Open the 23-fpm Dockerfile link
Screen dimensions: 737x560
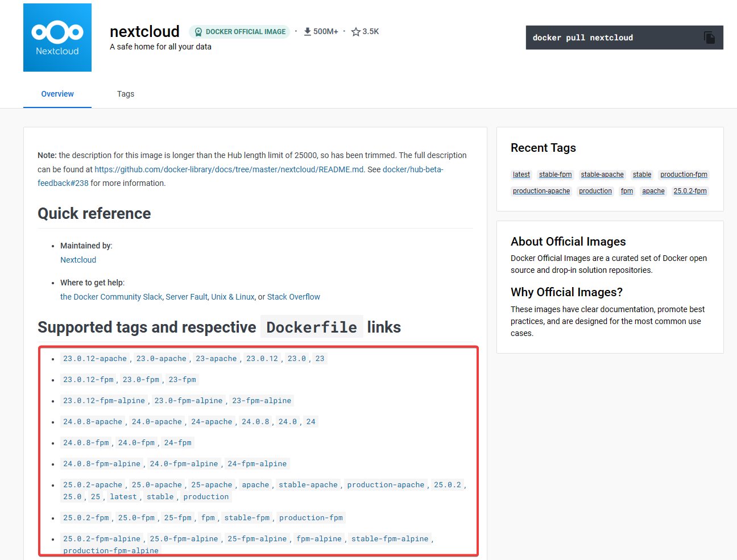click(x=182, y=380)
